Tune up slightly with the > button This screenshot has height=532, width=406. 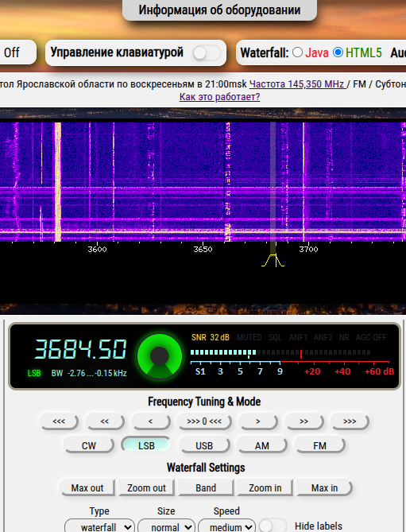pos(258,421)
